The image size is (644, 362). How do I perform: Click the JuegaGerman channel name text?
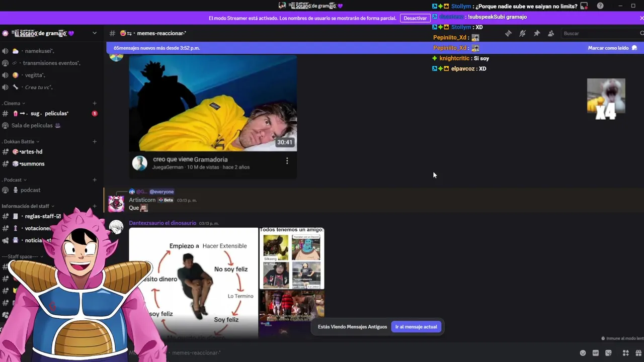[168, 167]
